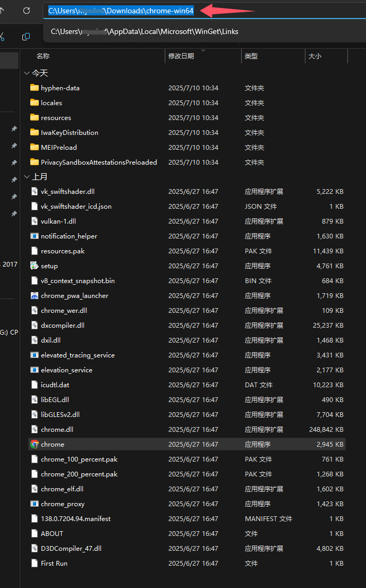Image resolution: width=366 pixels, height=588 pixels.
Task: Select the vk_swiftshader_icd.json file name
Action: 76,207
